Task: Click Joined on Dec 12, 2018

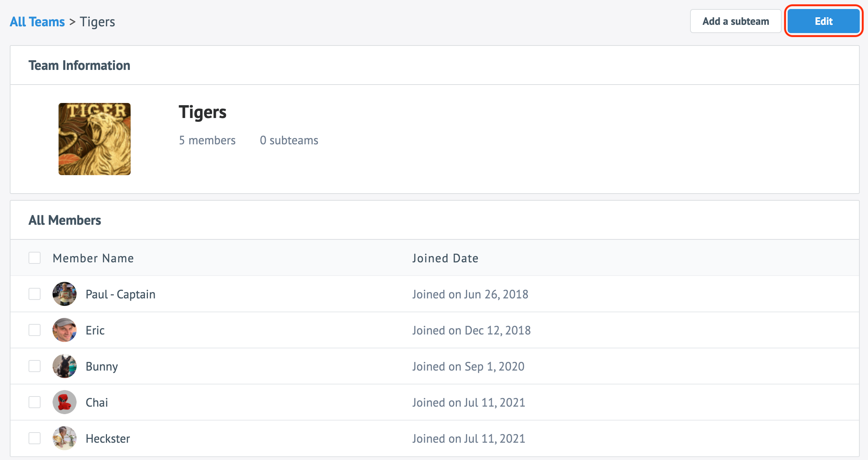Action: tap(472, 330)
